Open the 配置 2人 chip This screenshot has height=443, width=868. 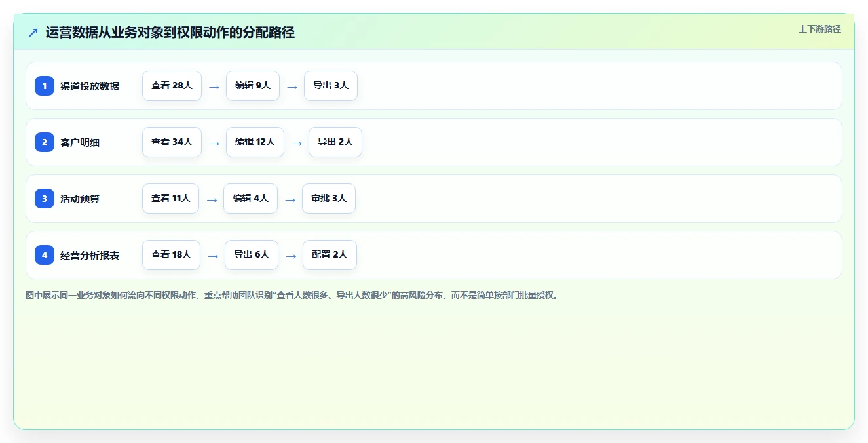coord(330,255)
